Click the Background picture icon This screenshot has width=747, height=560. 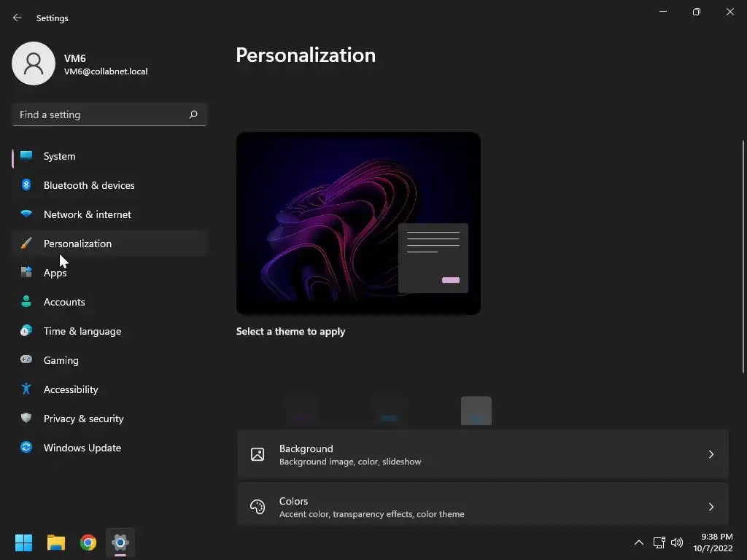point(258,454)
